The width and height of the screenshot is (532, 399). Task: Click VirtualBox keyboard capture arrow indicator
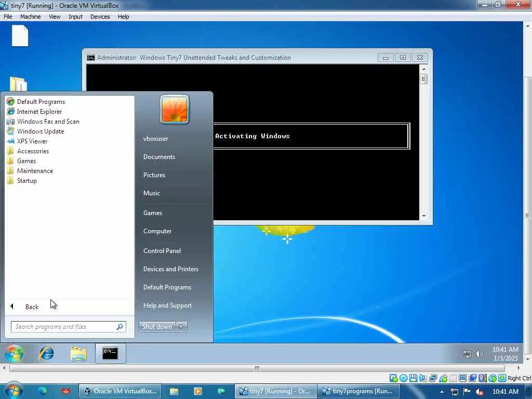(x=502, y=378)
